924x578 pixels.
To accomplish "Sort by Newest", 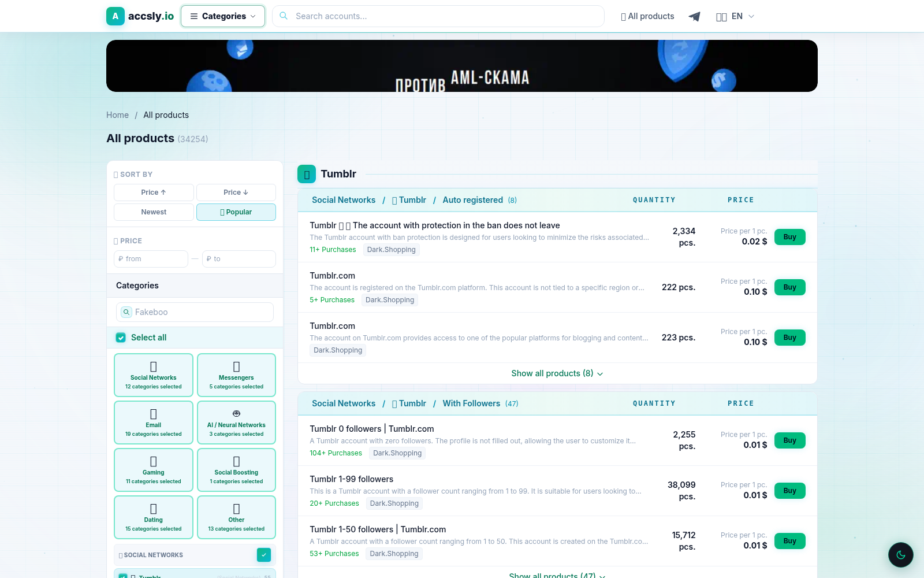I will tap(154, 212).
